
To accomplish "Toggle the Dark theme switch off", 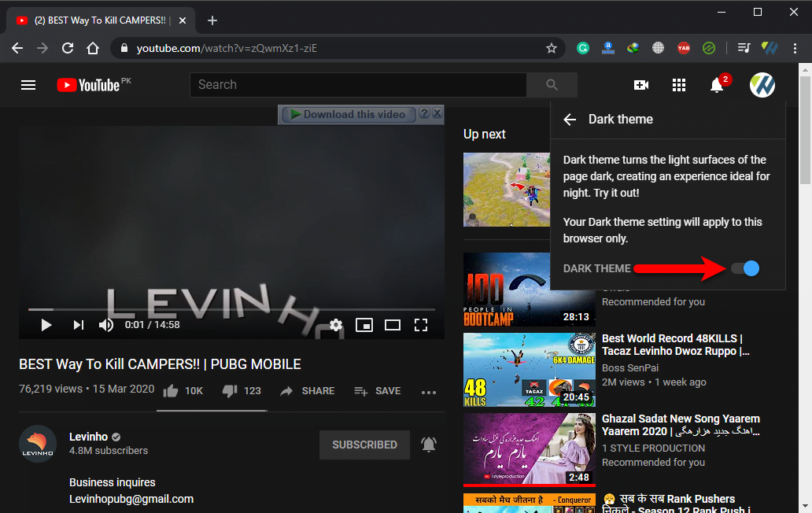I will [x=745, y=268].
